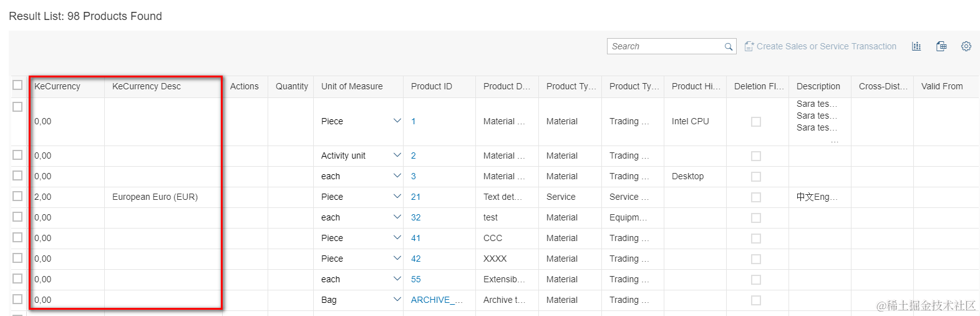Open the Bag unit of measure dropdown
The width and height of the screenshot is (980, 316).
click(x=397, y=300)
